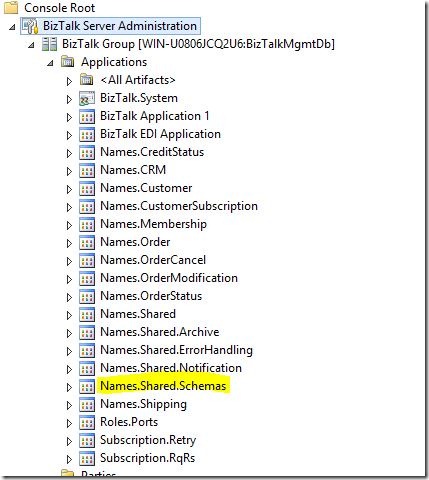Screen dimensions: 429x480
Task: Click the Names.CRM application icon
Action: click(x=87, y=171)
